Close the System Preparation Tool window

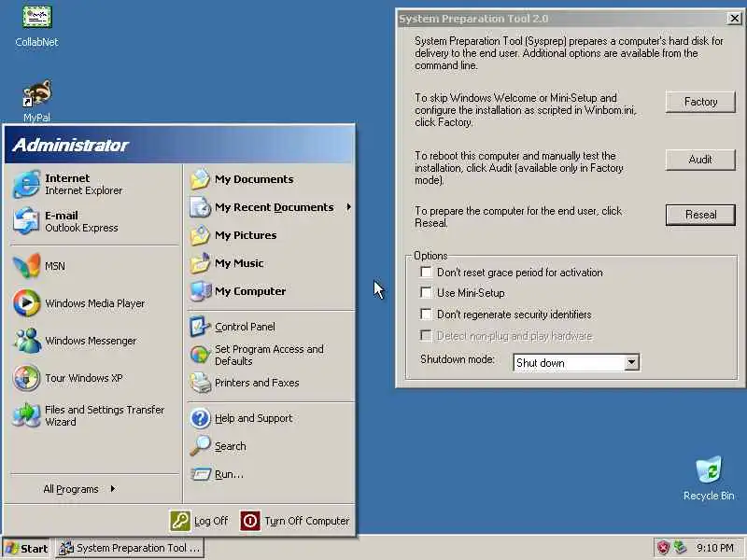[x=734, y=18]
